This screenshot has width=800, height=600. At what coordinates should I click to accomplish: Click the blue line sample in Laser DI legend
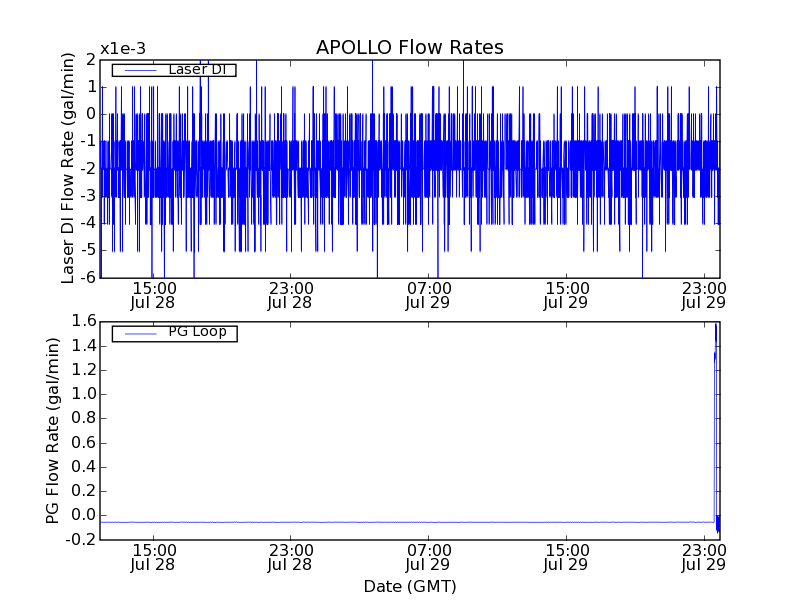click(141, 70)
